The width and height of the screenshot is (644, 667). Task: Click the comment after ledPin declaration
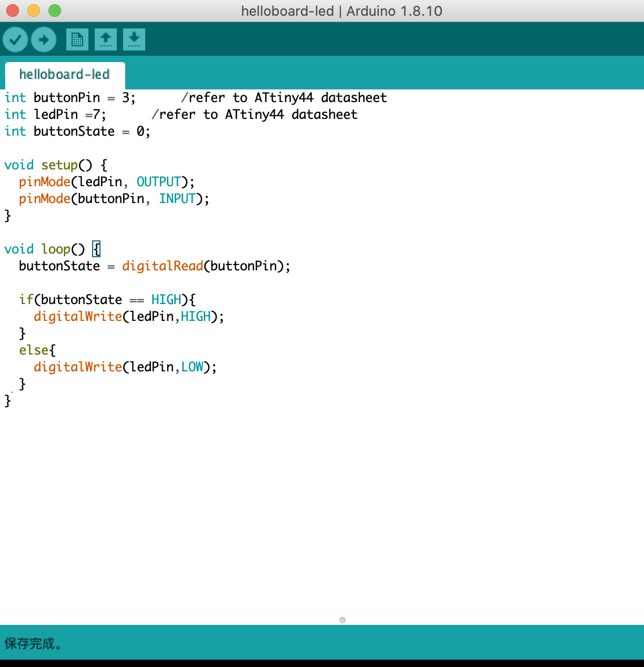coord(255,115)
